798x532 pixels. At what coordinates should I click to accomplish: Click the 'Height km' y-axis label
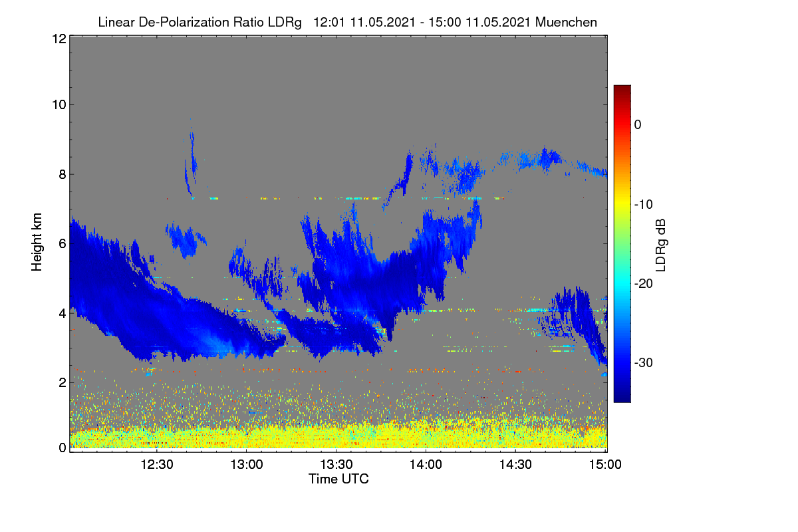coord(38,243)
